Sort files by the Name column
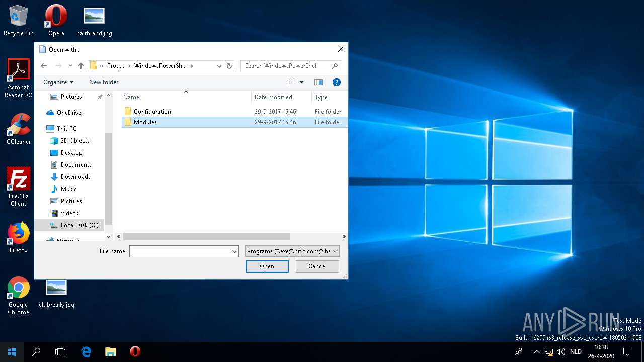The height and width of the screenshot is (362, 644). coord(186,97)
